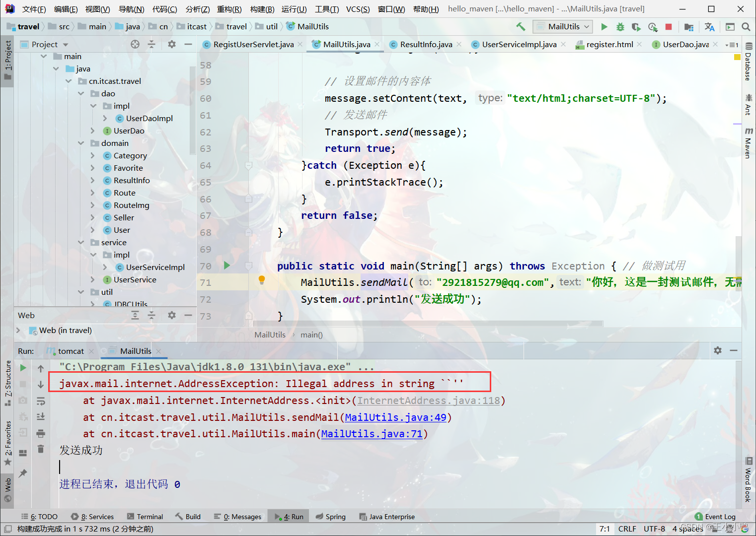Start debugging with the bug icon

pyautogui.click(x=620, y=27)
